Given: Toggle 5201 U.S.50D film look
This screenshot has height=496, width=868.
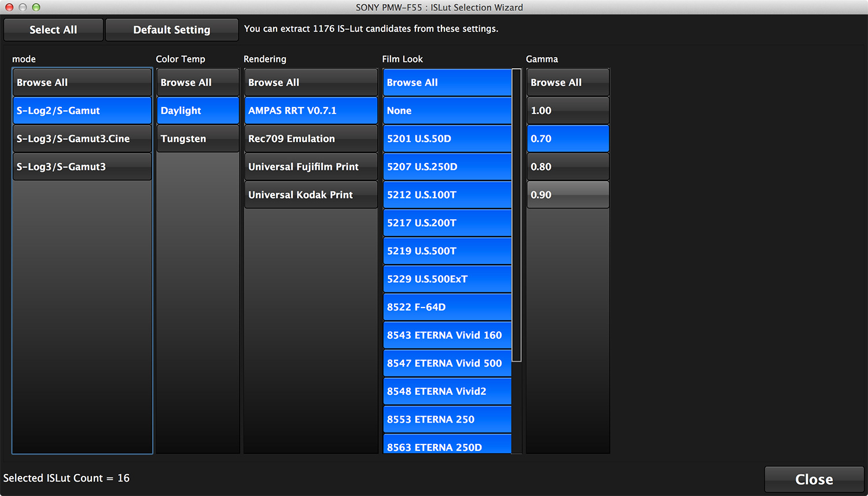Looking at the screenshot, I should (447, 139).
